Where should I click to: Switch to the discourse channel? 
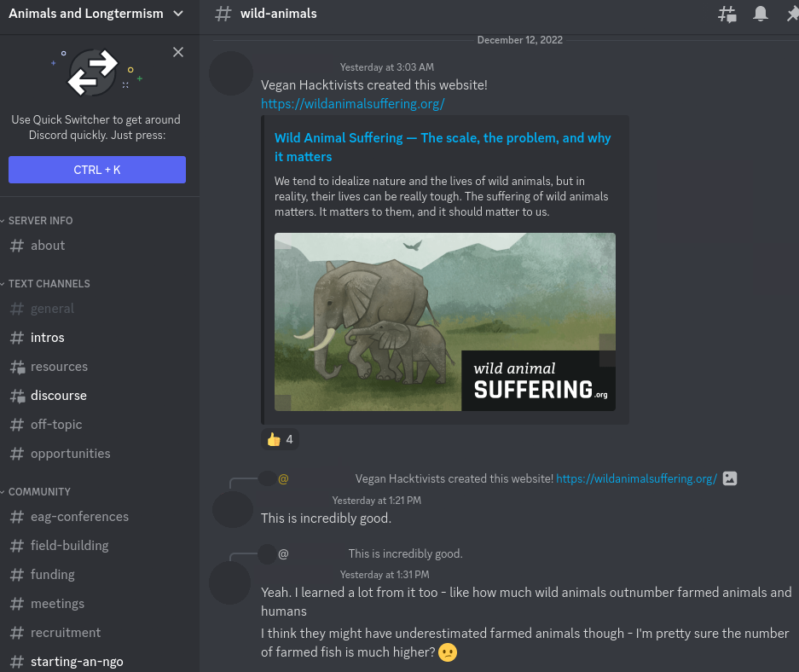click(58, 396)
